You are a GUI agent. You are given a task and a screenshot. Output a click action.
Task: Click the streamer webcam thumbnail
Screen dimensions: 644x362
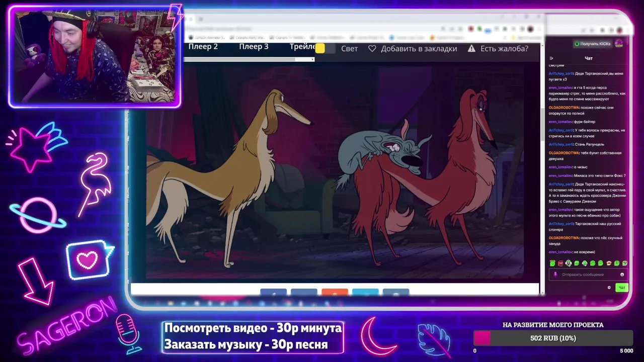(95, 56)
